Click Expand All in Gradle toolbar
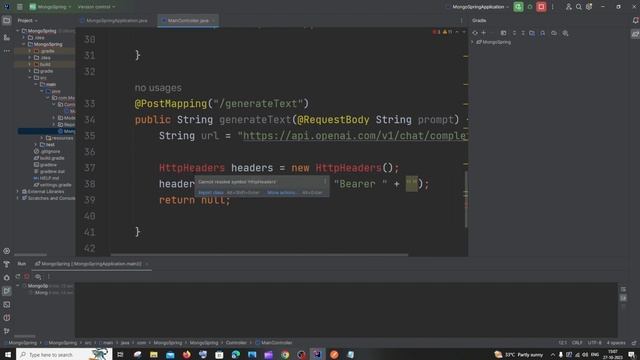This screenshot has height=360, width=640. (x=514, y=33)
